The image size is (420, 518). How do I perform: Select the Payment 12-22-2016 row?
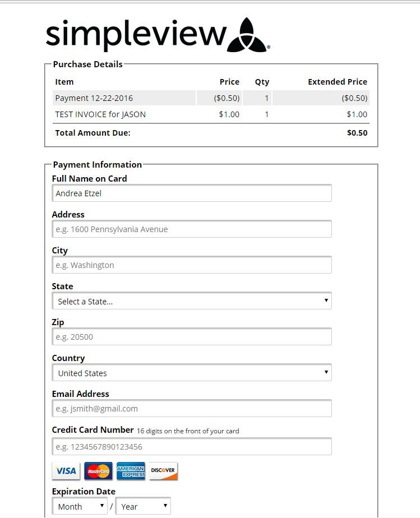point(211,98)
